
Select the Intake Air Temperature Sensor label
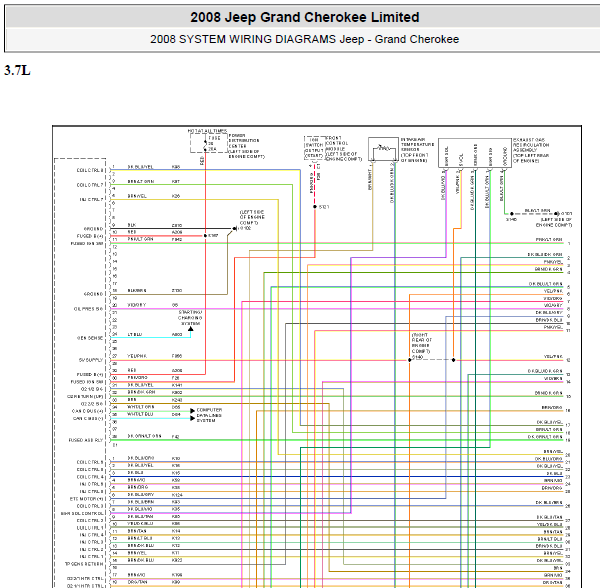click(x=417, y=150)
